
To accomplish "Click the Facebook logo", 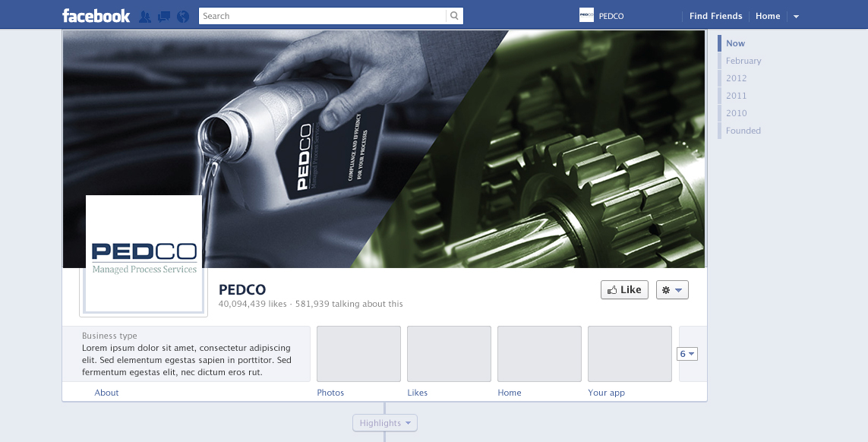I will [x=96, y=15].
